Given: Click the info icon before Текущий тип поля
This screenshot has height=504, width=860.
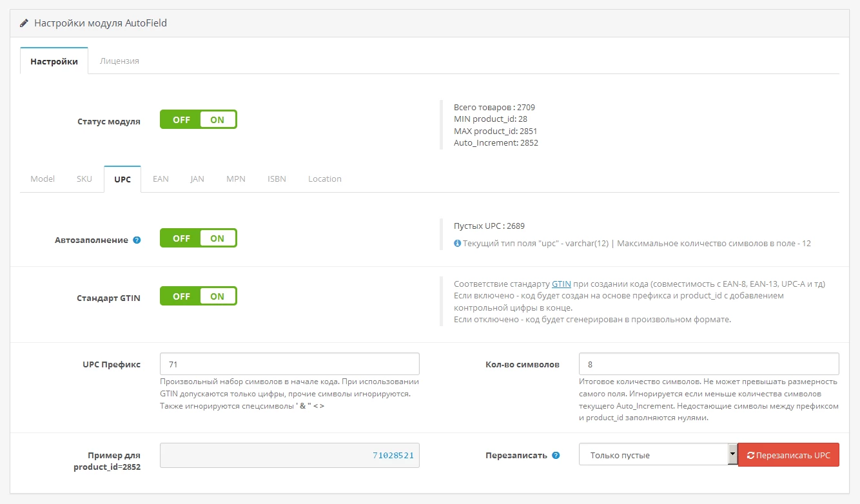Looking at the screenshot, I should click(x=457, y=244).
